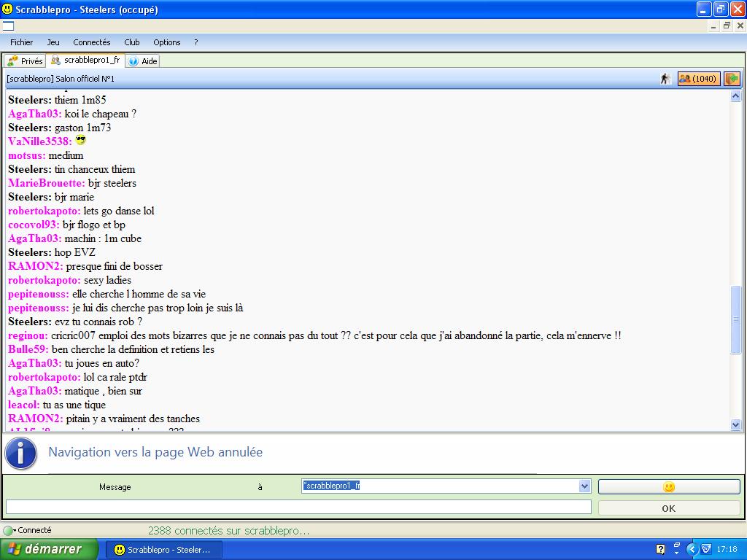
Task: Open the Club menu
Action: tap(132, 42)
